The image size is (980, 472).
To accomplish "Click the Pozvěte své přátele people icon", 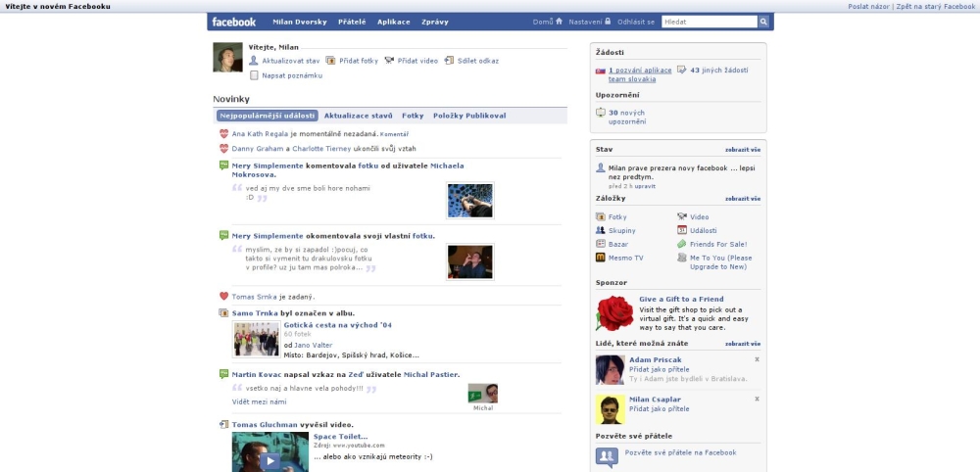I will point(607,457).
